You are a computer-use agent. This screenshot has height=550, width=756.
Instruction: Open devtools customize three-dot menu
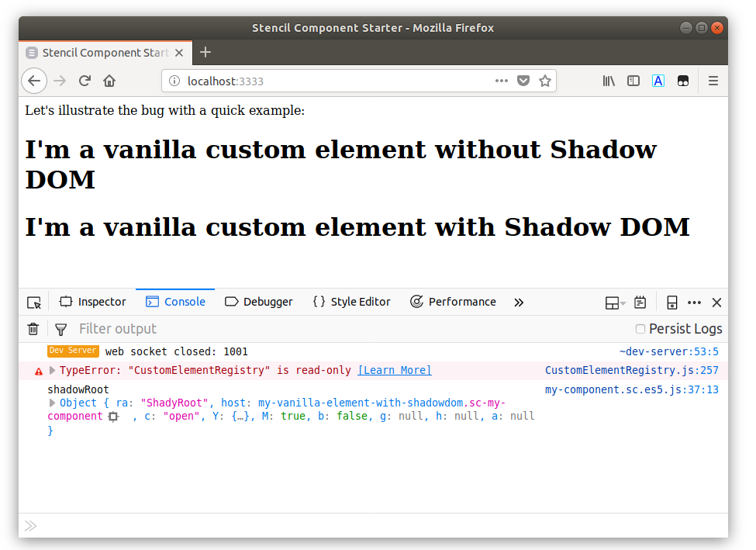click(x=694, y=303)
